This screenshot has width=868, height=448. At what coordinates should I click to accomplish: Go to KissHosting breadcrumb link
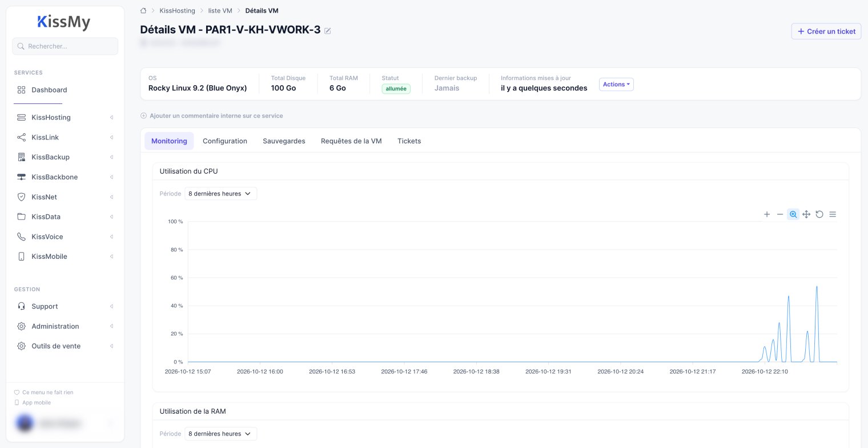(x=178, y=10)
